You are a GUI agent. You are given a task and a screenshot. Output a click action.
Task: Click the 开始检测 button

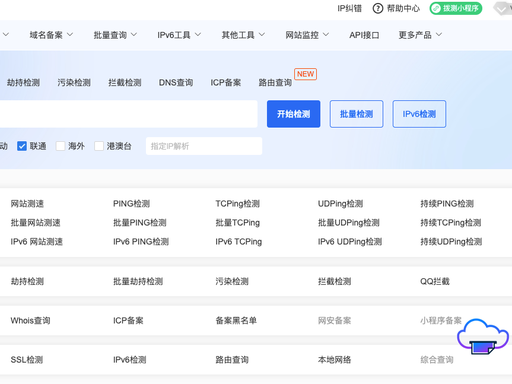point(293,114)
